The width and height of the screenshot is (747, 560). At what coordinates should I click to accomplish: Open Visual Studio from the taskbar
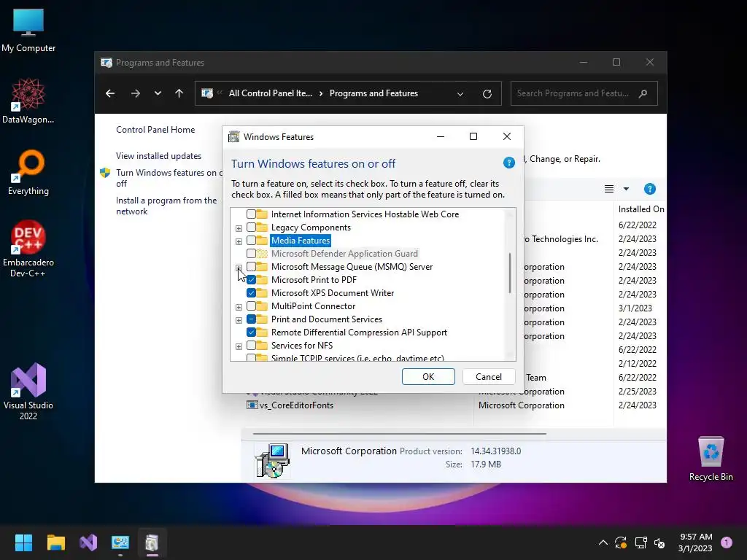tap(88, 542)
